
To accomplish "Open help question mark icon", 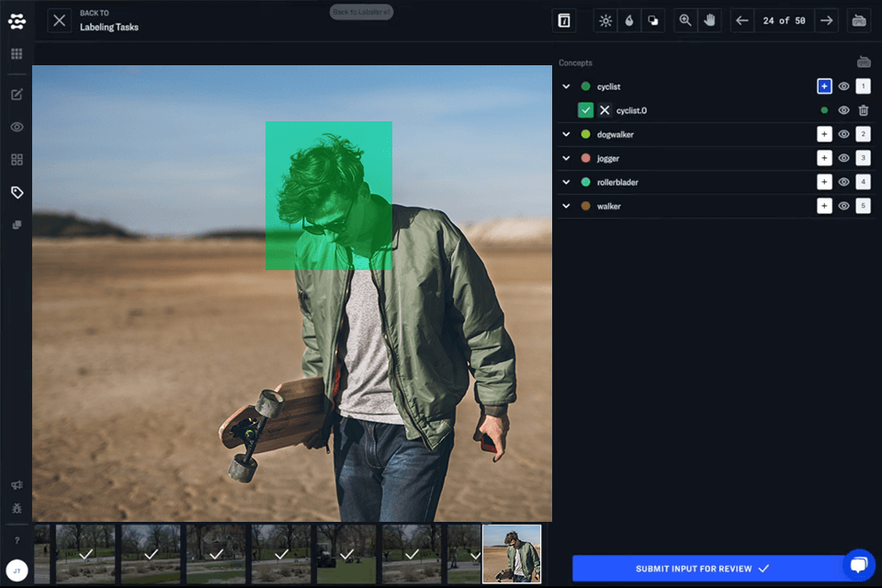I will tap(17, 540).
